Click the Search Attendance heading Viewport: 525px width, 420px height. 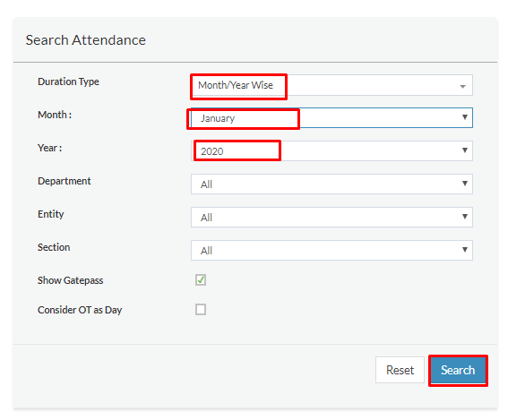click(86, 40)
